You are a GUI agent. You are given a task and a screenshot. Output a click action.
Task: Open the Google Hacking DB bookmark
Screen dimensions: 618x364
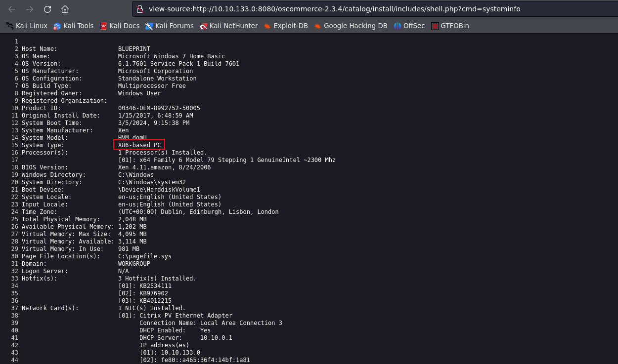351,26
